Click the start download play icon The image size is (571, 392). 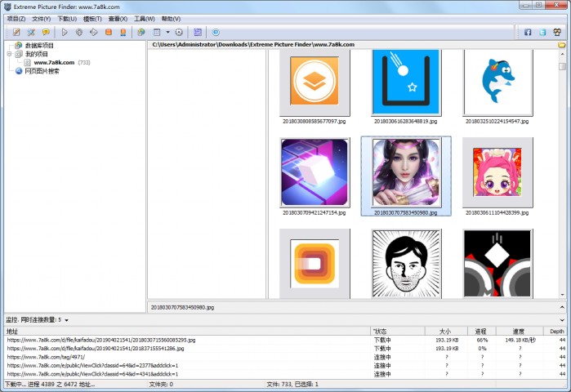click(65, 32)
